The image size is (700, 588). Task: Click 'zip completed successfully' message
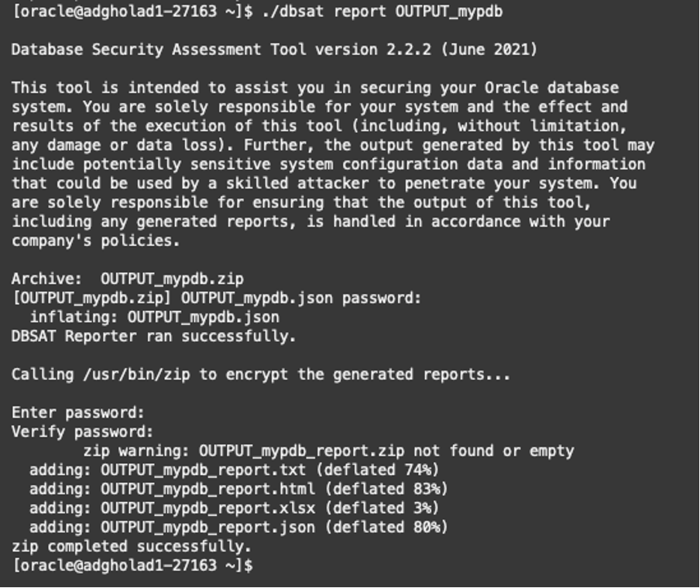coord(132,546)
